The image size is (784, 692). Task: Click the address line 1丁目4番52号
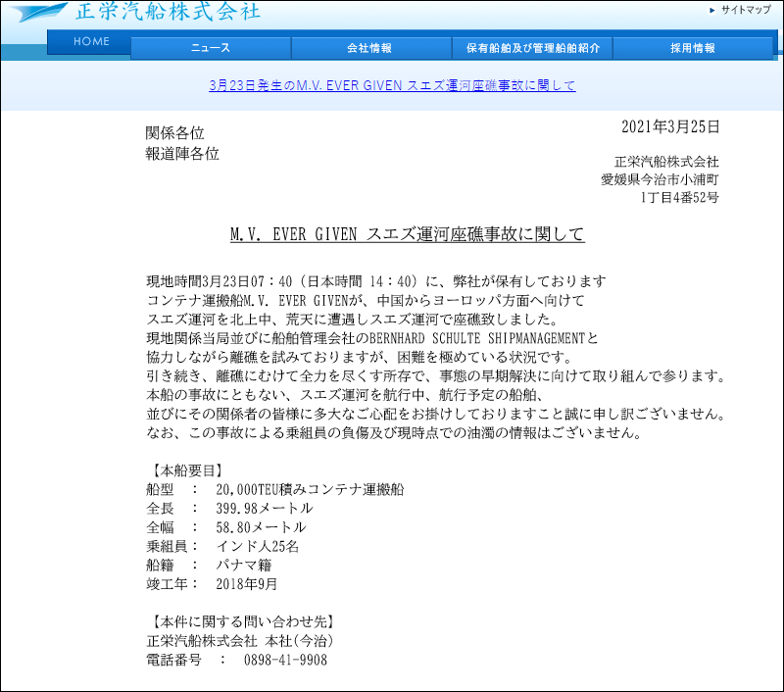[679, 197]
